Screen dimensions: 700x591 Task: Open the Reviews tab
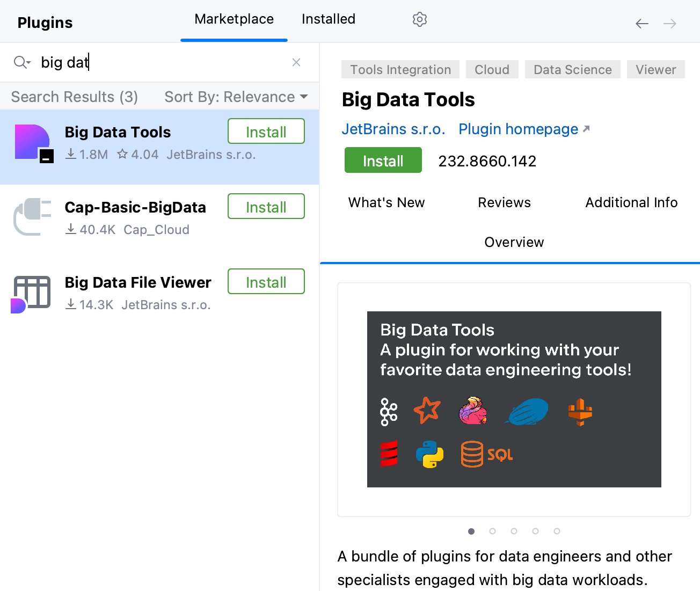504,202
